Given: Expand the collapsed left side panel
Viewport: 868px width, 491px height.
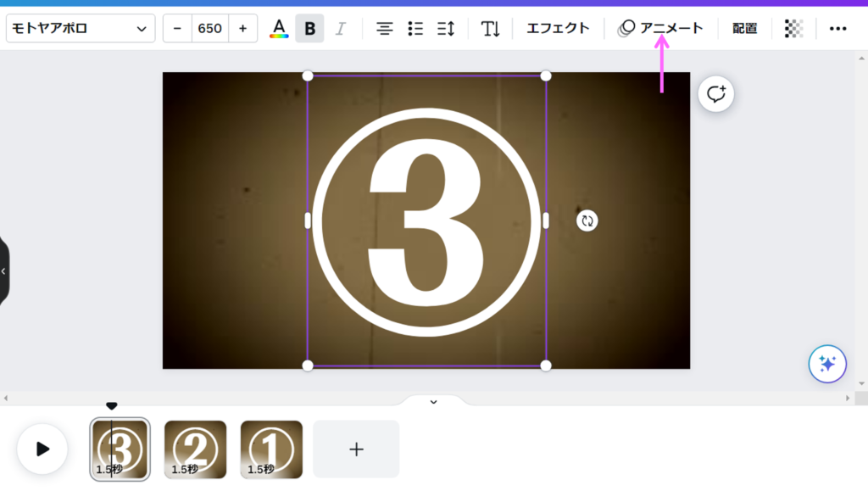Looking at the screenshot, I should pos(4,271).
